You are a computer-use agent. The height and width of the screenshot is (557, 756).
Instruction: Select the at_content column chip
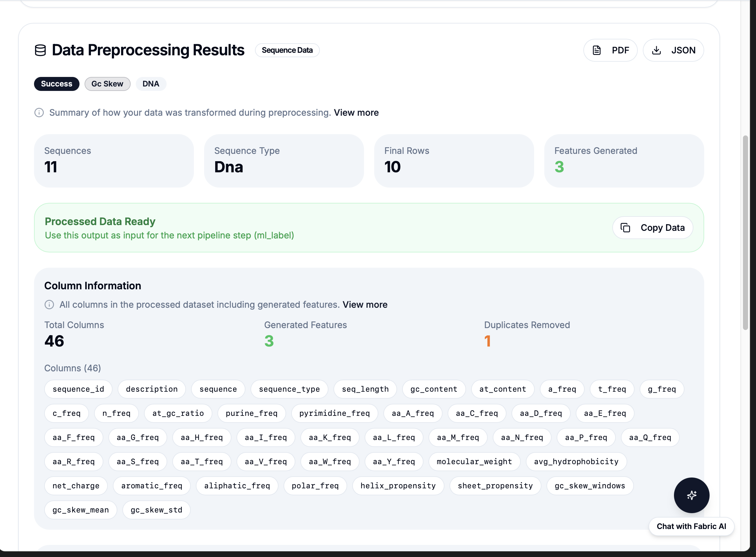point(502,389)
